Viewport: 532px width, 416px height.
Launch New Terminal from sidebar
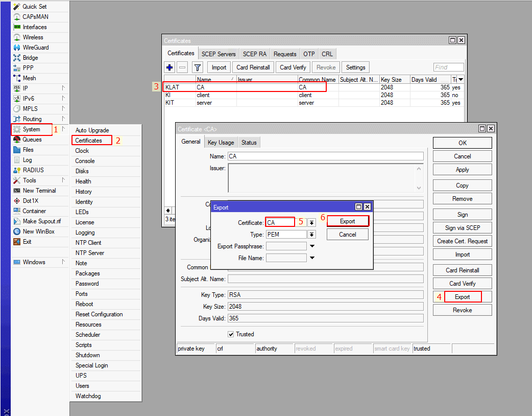tap(40, 191)
